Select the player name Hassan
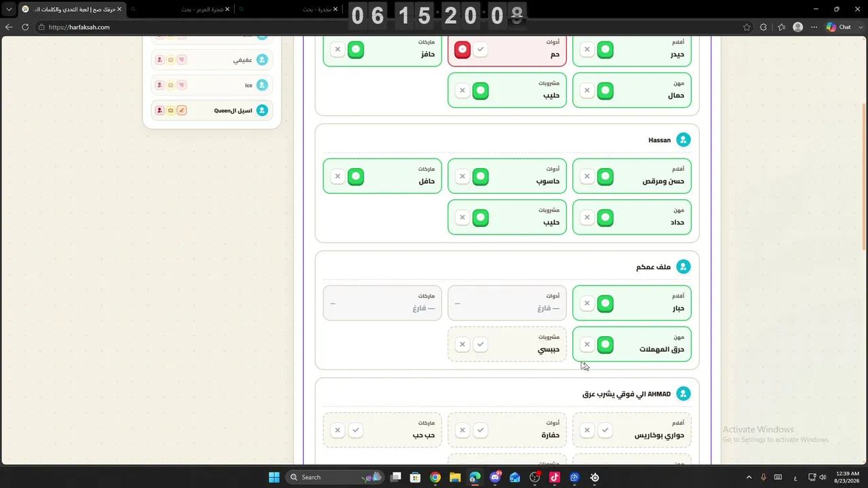 (x=659, y=140)
